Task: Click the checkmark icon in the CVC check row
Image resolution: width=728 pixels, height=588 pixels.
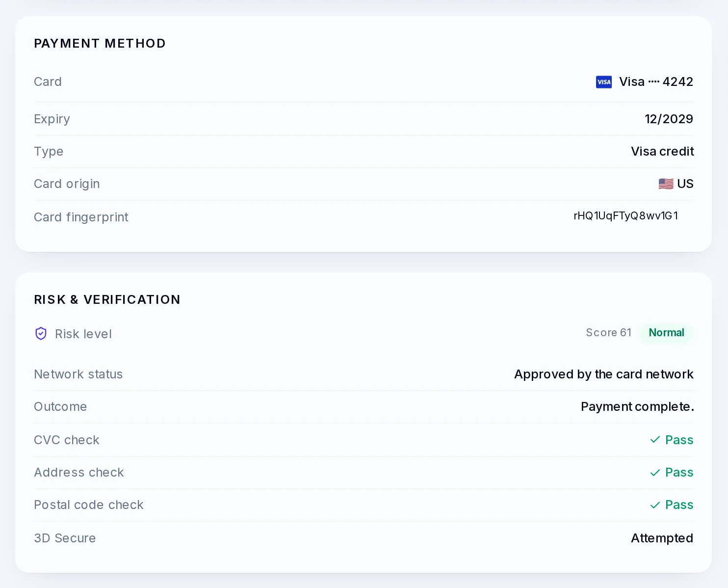Action: coord(655,440)
